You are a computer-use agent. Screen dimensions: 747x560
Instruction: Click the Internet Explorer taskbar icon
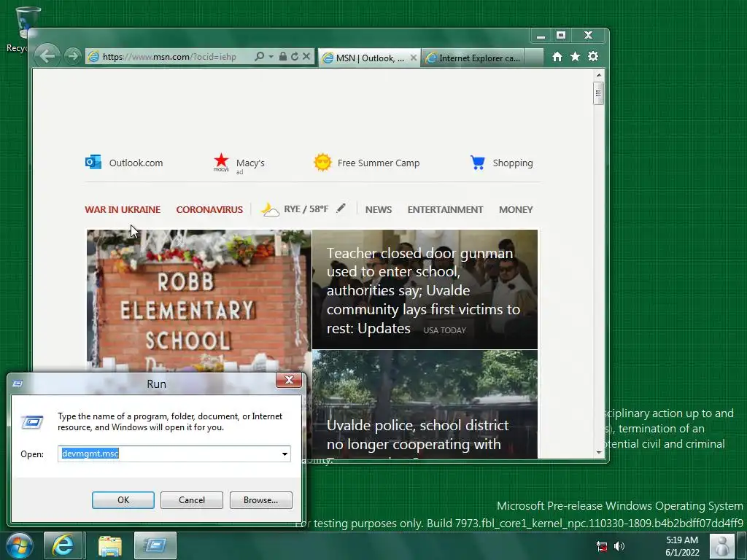pyautogui.click(x=63, y=545)
